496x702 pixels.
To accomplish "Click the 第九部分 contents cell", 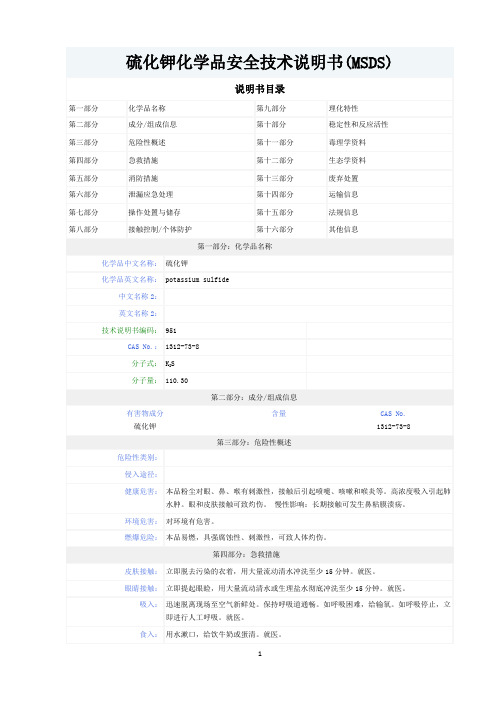I will pos(271,108).
